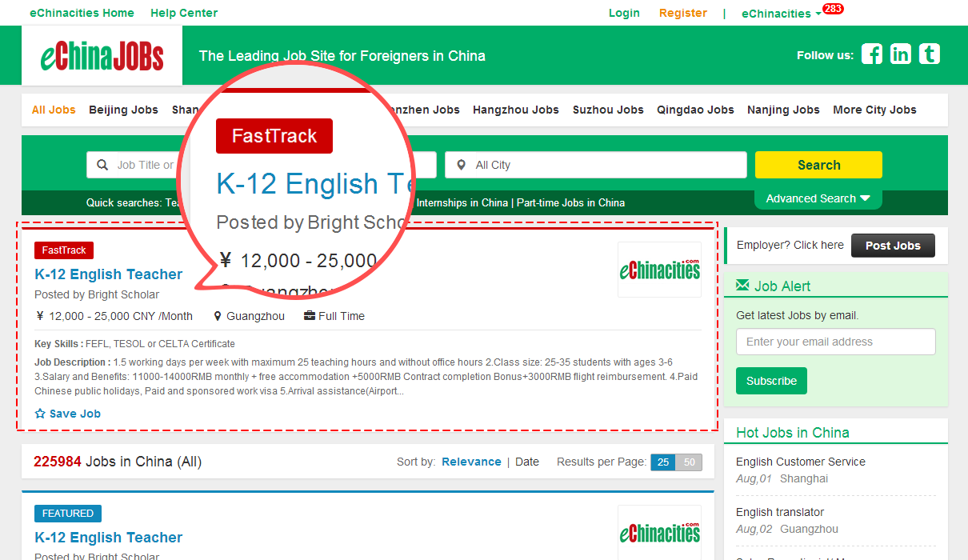
Task: Click the email address input field
Action: 835,342
